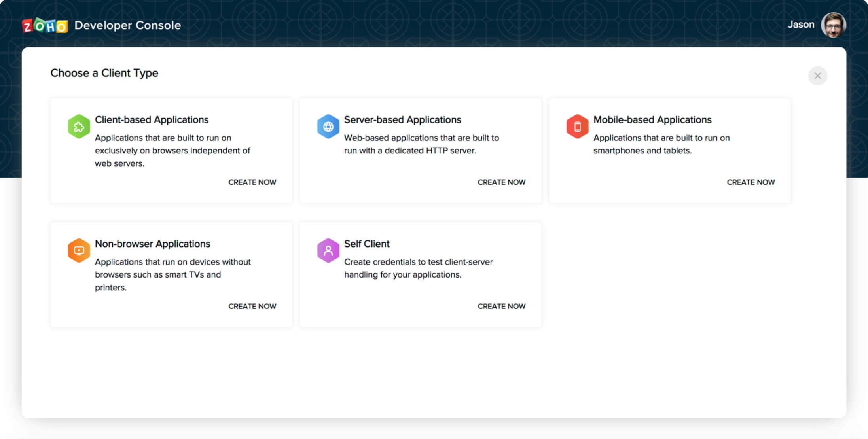This screenshot has height=439, width=868.
Task: Create a Mobile-based Application now
Action: point(750,182)
